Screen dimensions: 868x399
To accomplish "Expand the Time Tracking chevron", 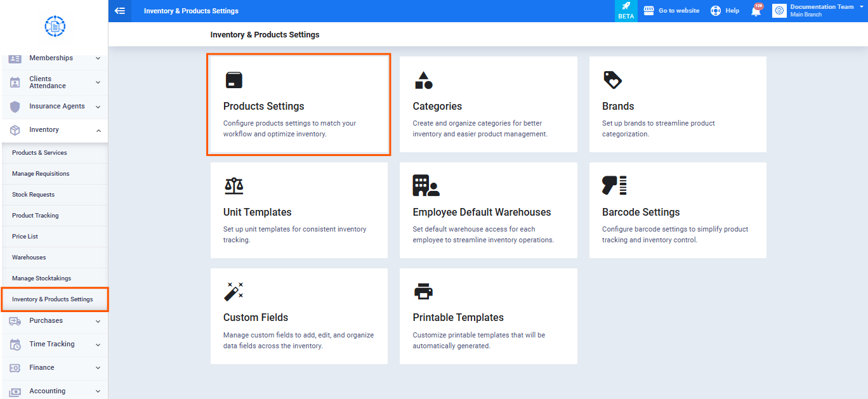I will [x=98, y=344].
